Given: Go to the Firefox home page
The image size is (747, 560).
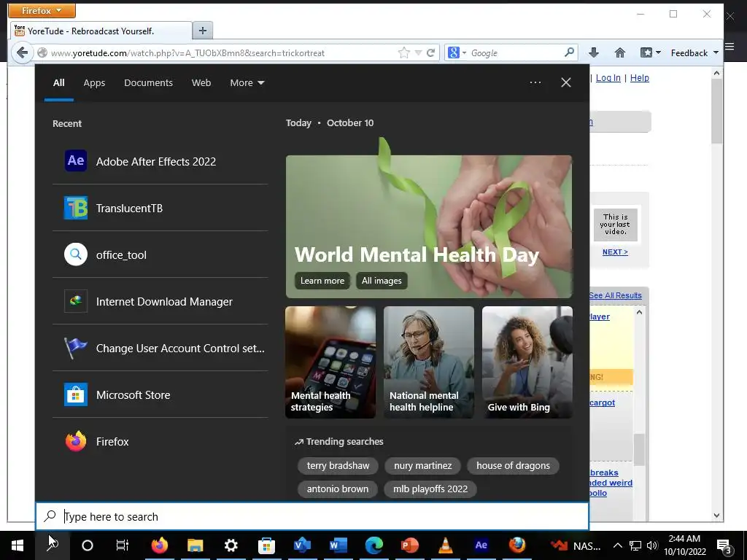Looking at the screenshot, I should point(620,52).
